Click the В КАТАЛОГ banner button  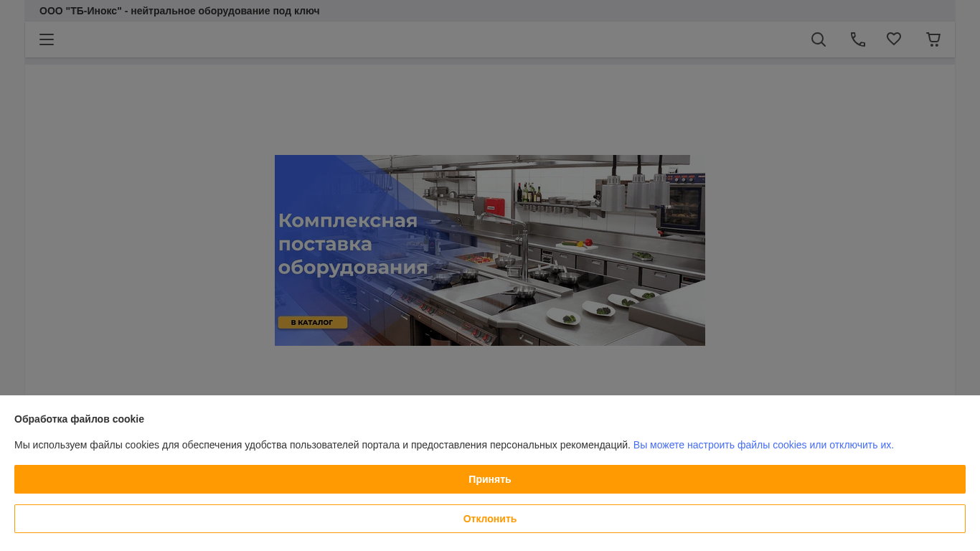point(312,322)
